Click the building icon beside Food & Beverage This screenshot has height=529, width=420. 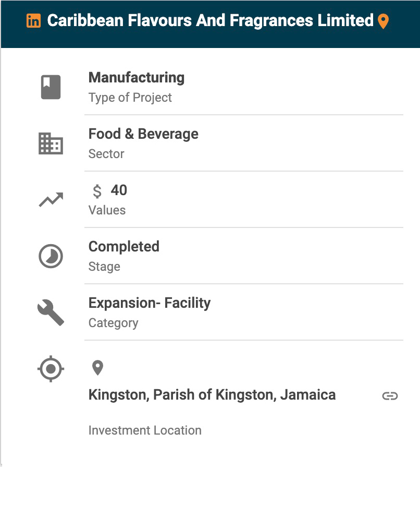click(51, 143)
